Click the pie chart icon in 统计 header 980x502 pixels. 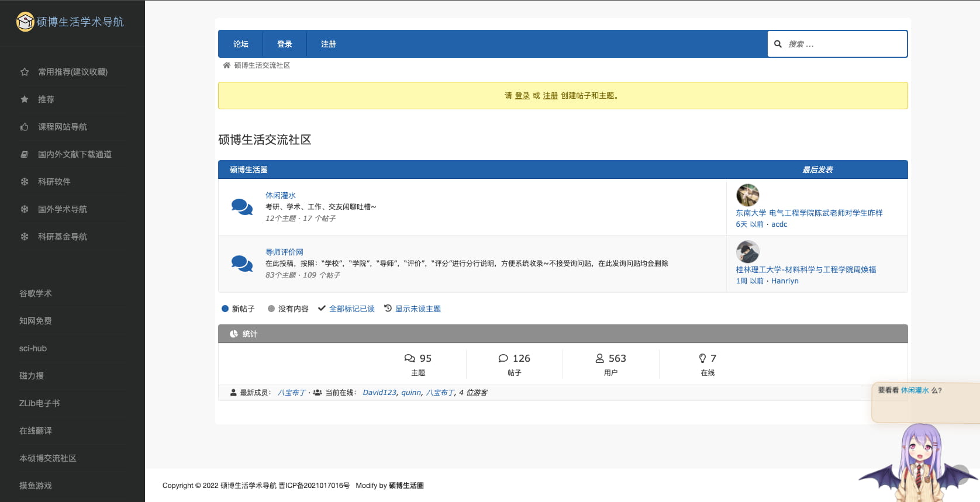pyautogui.click(x=234, y=334)
